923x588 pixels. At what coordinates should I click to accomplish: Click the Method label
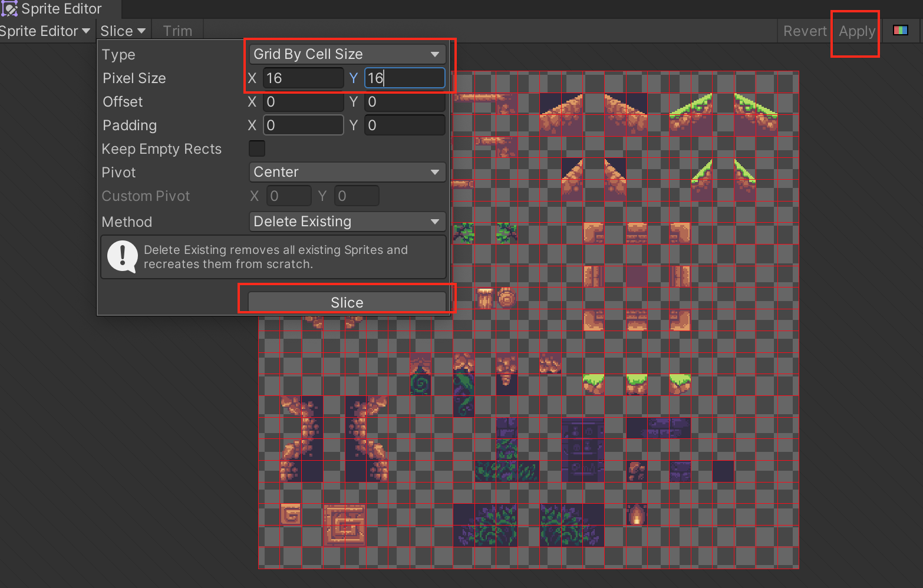[x=127, y=222]
